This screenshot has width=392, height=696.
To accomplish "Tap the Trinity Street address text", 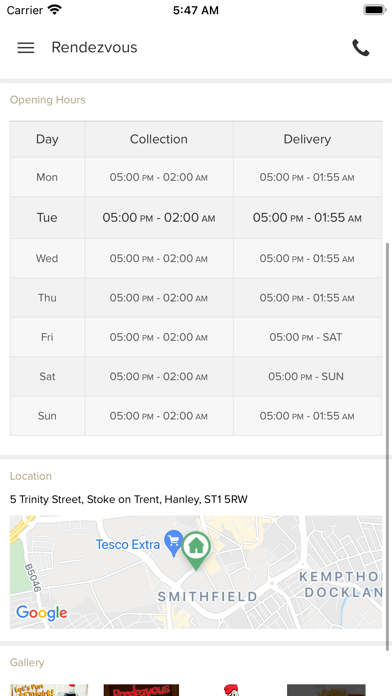I will (x=129, y=499).
